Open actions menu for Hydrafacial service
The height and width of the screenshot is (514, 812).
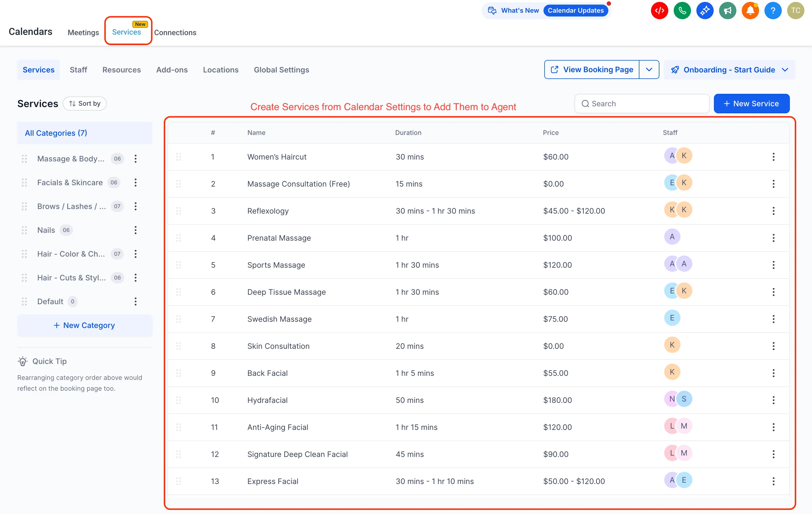pos(774,400)
